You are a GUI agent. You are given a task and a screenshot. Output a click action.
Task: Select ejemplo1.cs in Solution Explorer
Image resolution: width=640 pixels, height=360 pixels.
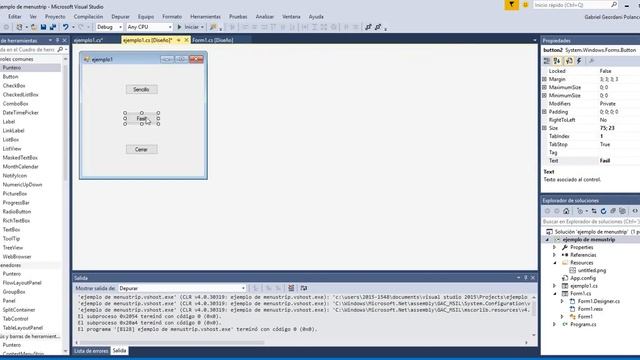click(584, 286)
